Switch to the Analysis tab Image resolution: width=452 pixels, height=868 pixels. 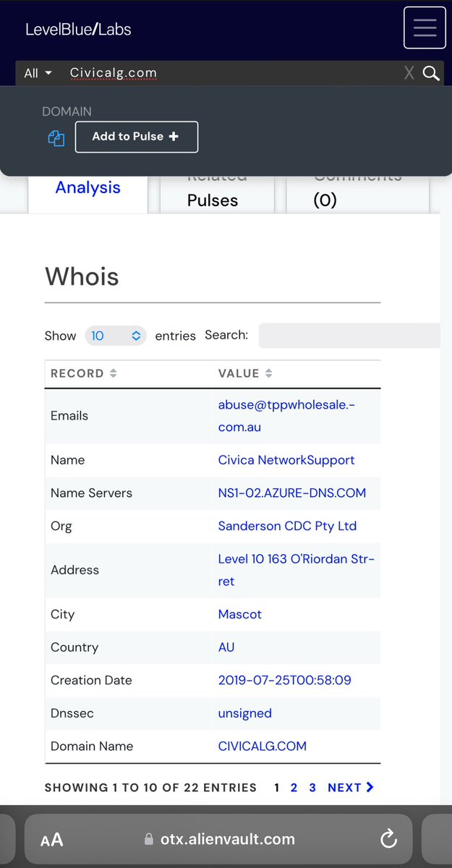88,188
